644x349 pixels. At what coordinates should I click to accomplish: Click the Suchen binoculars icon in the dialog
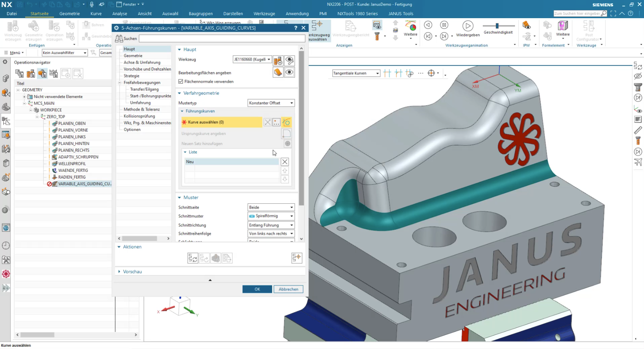tap(119, 39)
